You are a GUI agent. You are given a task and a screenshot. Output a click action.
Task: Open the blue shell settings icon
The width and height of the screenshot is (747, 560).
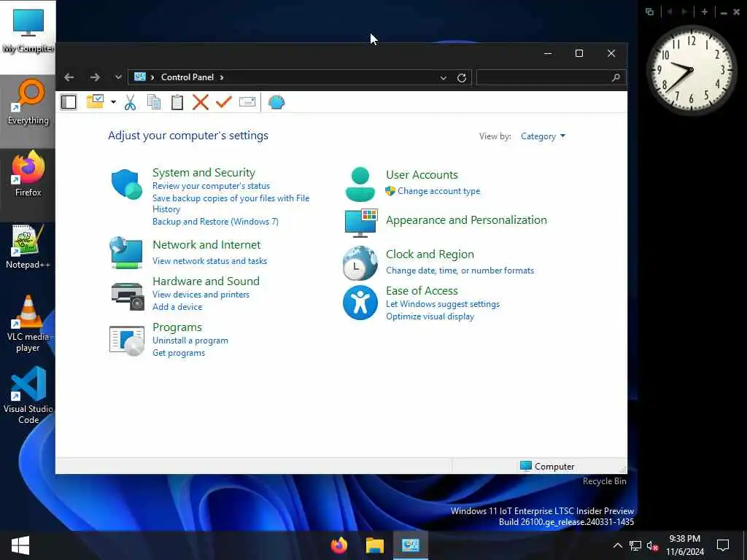point(276,102)
